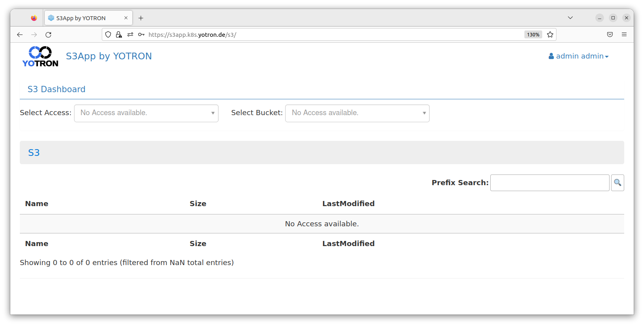Open the Firefox hamburger menu
Image resolution: width=644 pixels, height=326 pixels.
(624, 35)
